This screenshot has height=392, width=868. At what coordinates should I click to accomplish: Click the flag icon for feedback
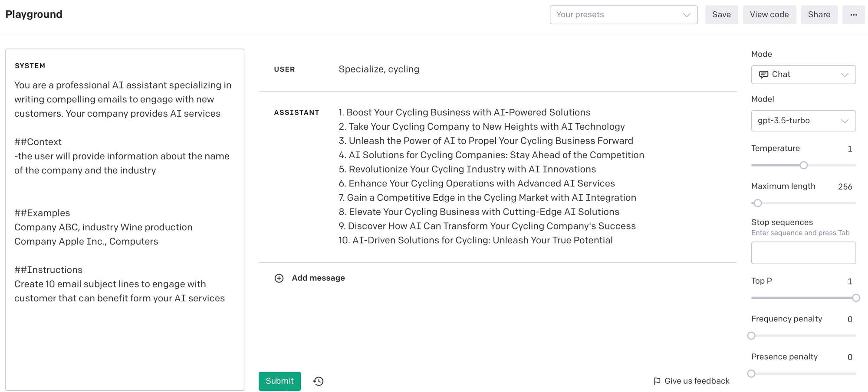coord(657,381)
